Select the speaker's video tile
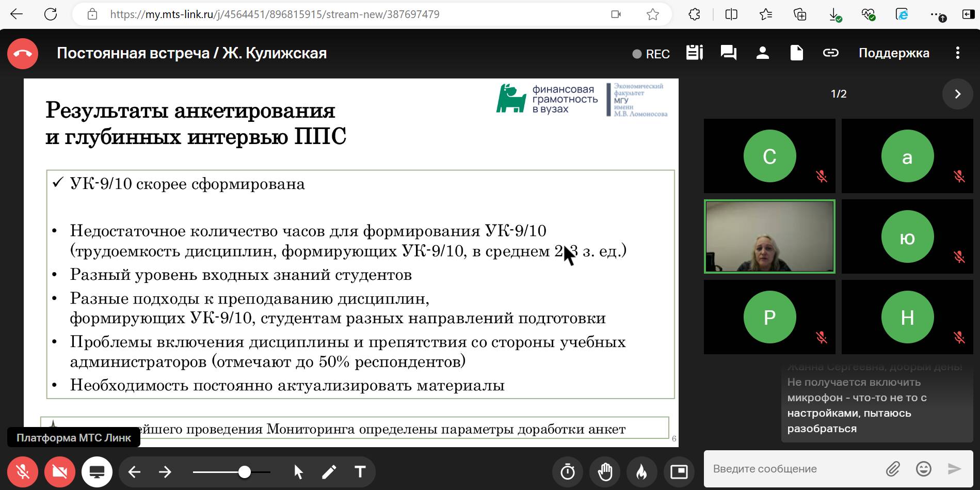 (x=769, y=236)
